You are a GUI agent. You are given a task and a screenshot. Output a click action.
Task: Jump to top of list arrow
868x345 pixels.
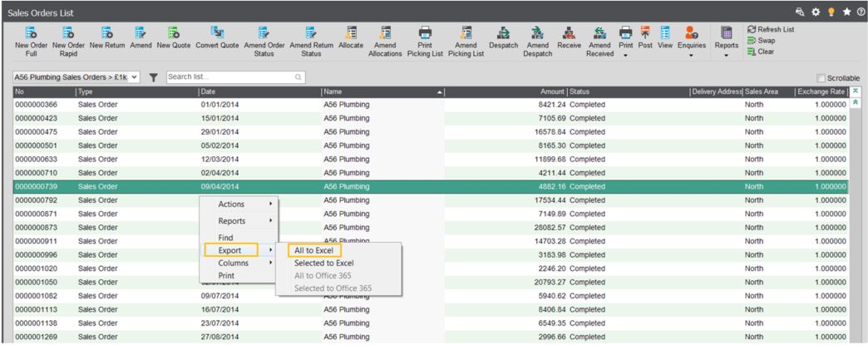(x=855, y=91)
